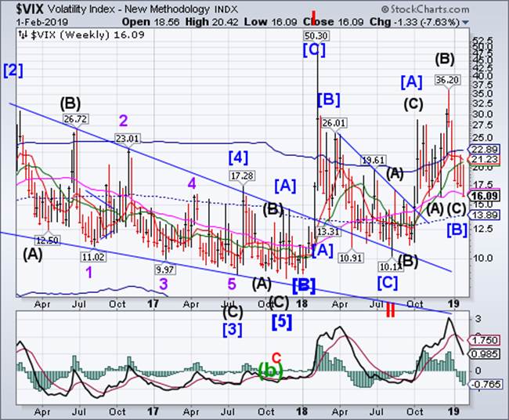The height and width of the screenshot is (420, 509).
Task: Click the blue [2] wave label
Action: pos(13,71)
